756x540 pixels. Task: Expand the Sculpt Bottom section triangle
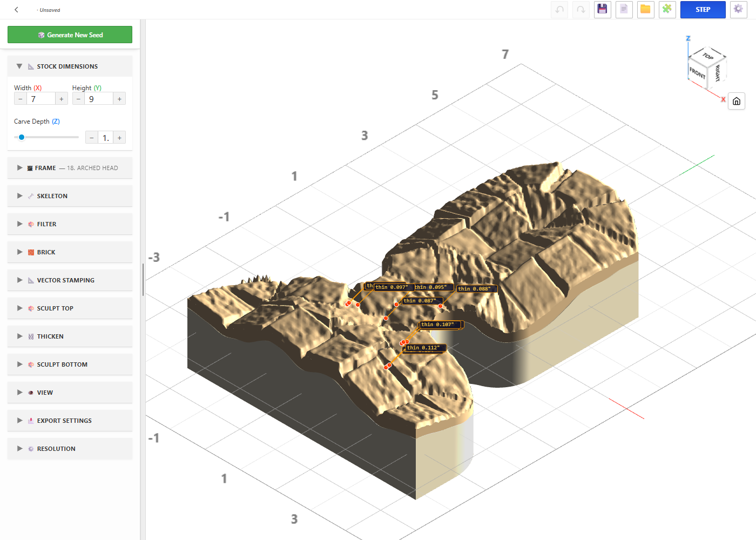click(x=19, y=364)
